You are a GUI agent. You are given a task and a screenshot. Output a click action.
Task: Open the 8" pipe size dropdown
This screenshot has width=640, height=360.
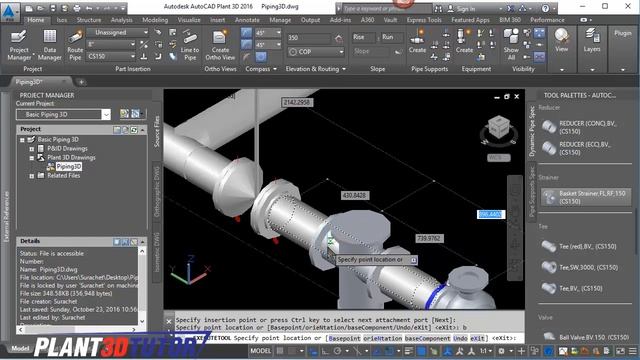pyautogui.click(x=111, y=44)
